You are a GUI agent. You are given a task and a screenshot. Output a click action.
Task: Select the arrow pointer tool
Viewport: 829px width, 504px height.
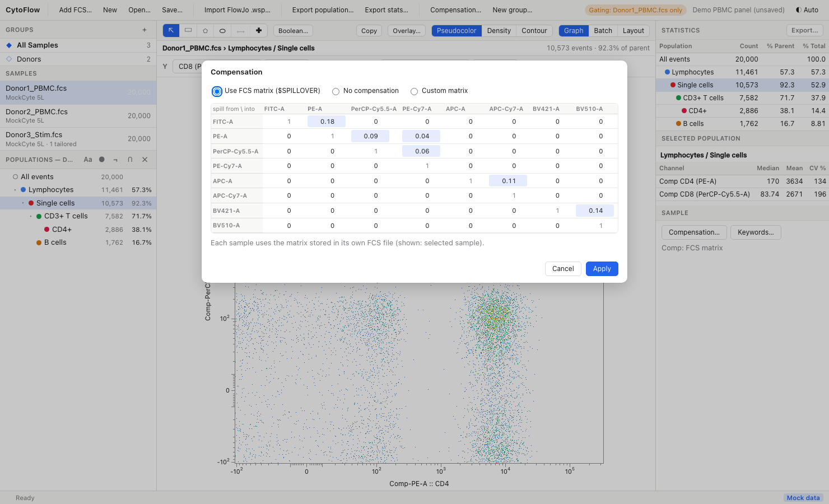tap(171, 31)
